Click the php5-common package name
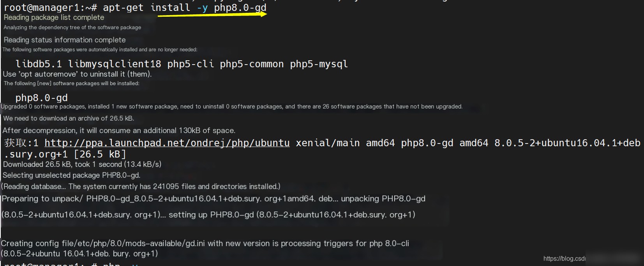The width and height of the screenshot is (644, 266). [252, 64]
